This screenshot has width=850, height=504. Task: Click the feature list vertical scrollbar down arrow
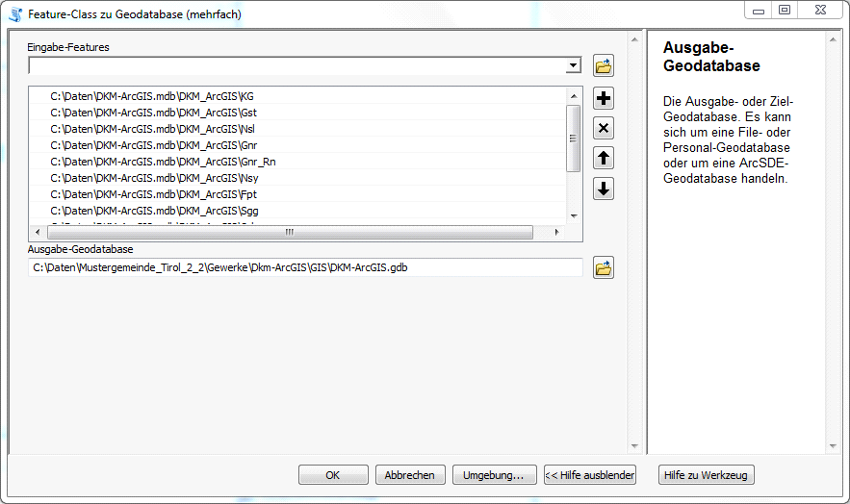pos(574,215)
